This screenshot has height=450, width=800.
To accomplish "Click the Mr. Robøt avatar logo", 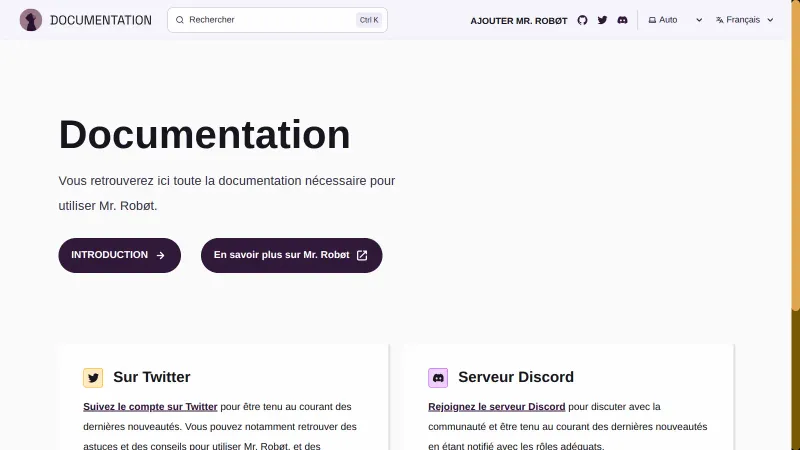I will click(31, 20).
